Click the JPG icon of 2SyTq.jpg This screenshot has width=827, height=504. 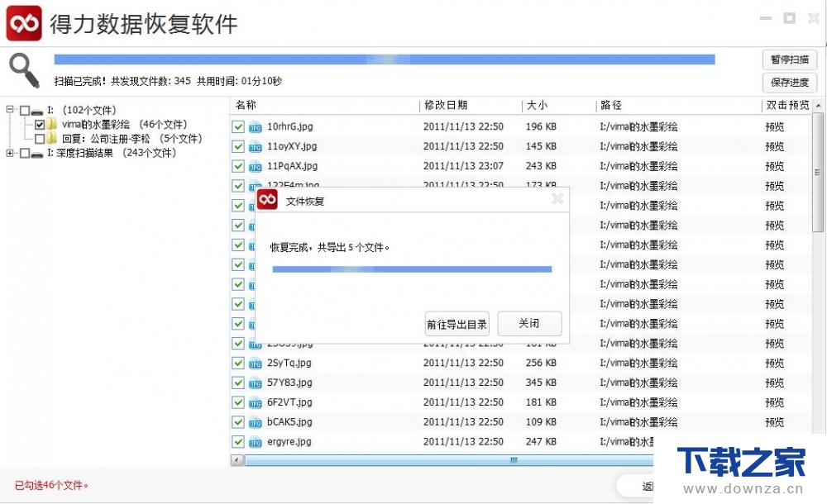[256, 364]
